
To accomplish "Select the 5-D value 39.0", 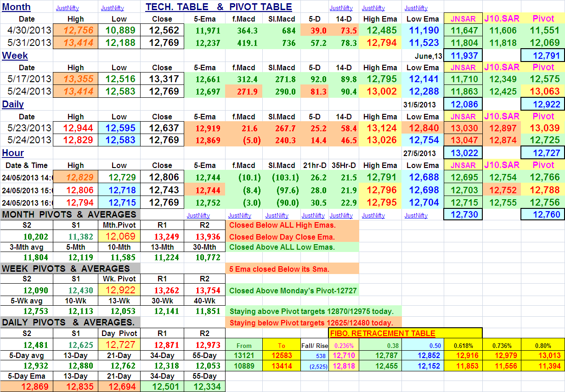I will click(x=314, y=30).
